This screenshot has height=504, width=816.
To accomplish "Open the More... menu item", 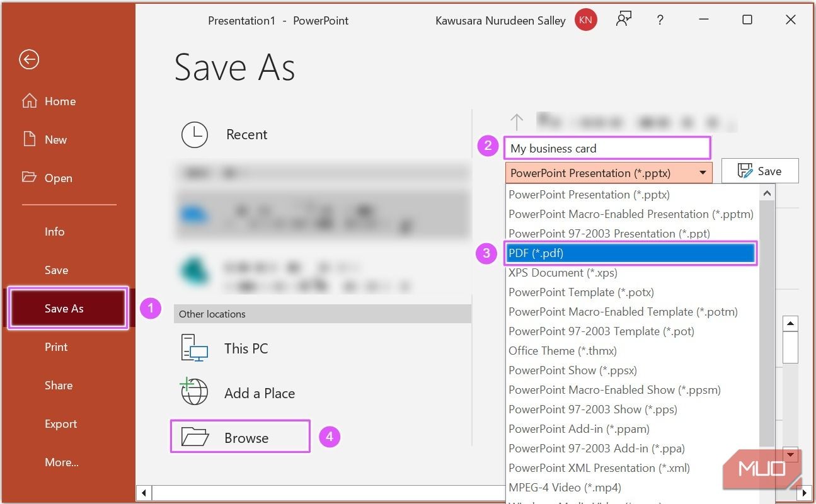I will tap(62, 462).
